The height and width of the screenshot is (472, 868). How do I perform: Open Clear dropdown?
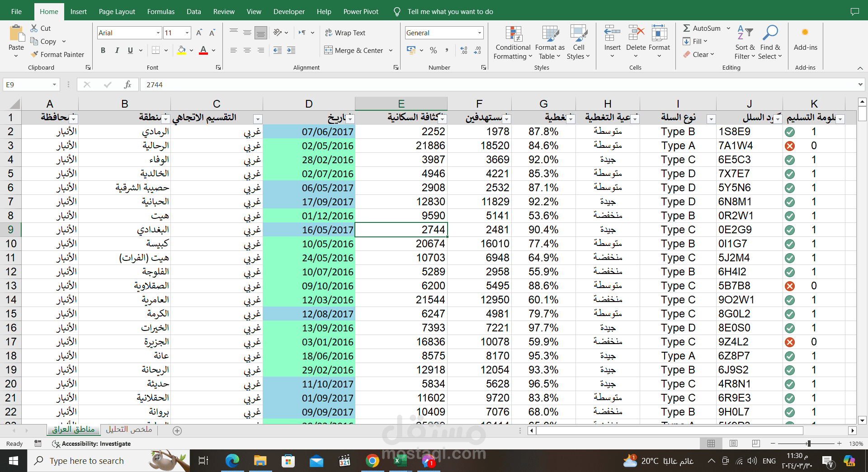[698, 55]
